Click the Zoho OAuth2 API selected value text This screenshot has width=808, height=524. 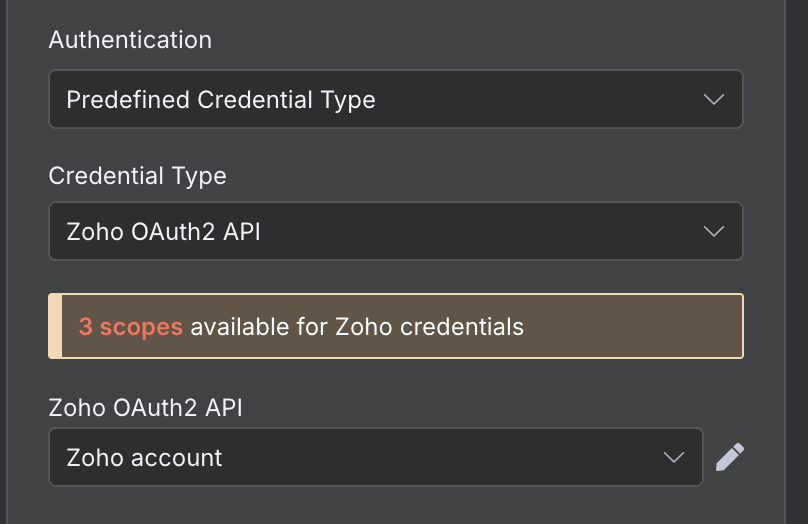(x=163, y=232)
